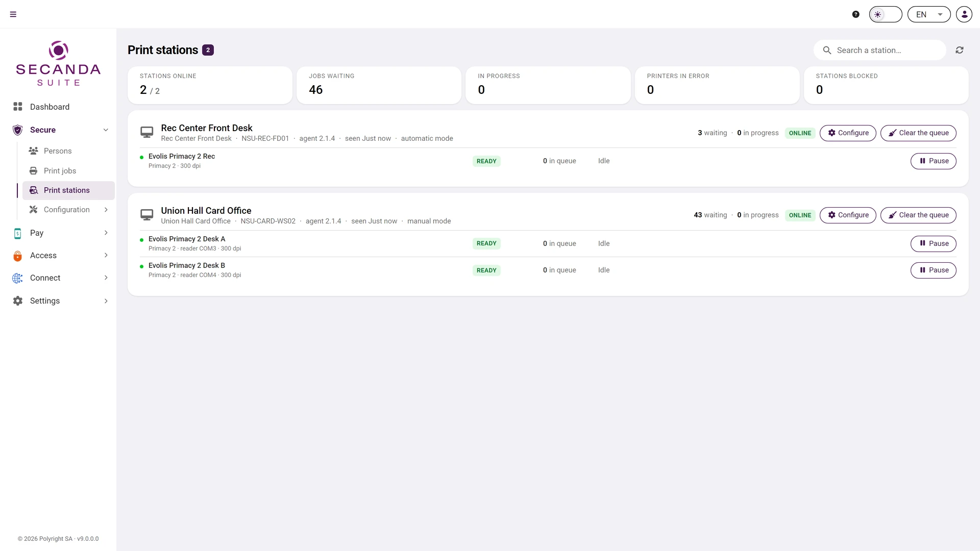980x551 pixels.
Task: Click the Configuration tools icon
Action: (33, 210)
